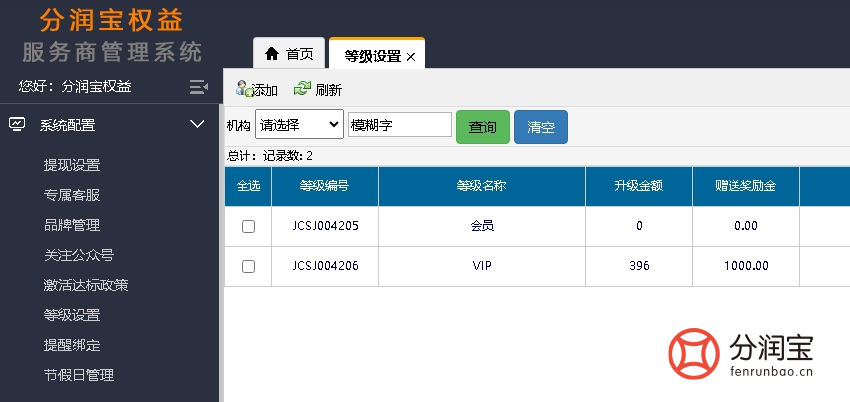Click the 会员 level name cell
This screenshot has width=850, height=402.
482,226
